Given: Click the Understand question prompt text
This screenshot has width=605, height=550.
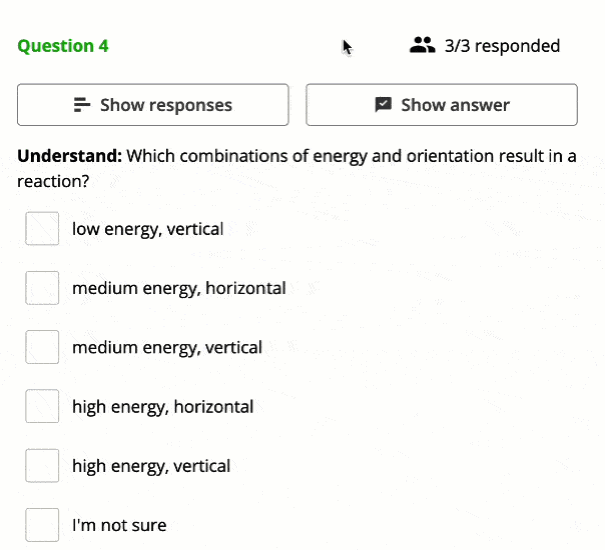Looking at the screenshot, I should 297,169.
